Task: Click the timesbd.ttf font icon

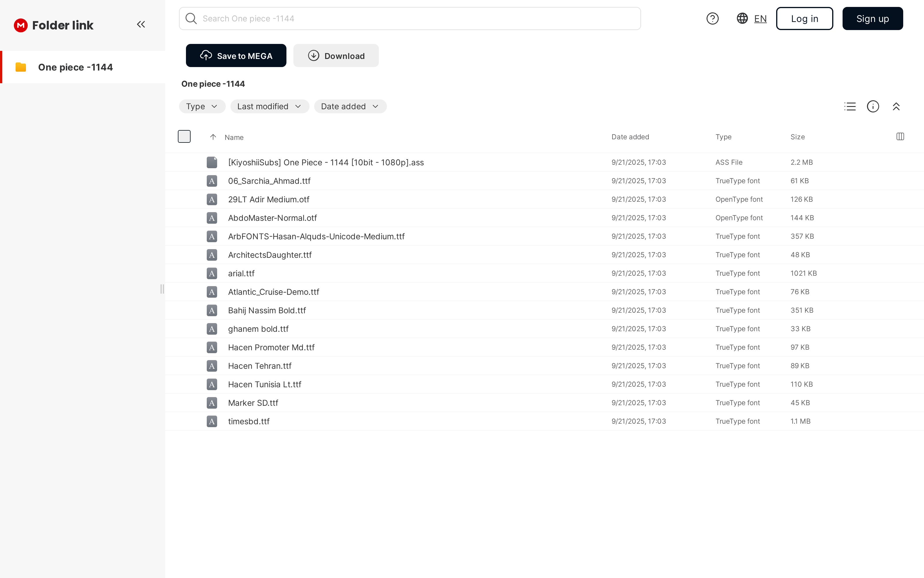Action: 212,421
